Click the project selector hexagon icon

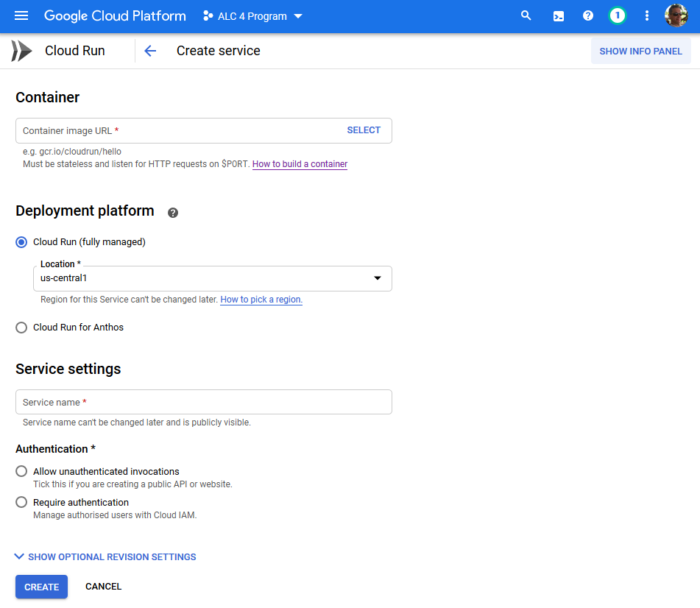click(x=208, y=16)
